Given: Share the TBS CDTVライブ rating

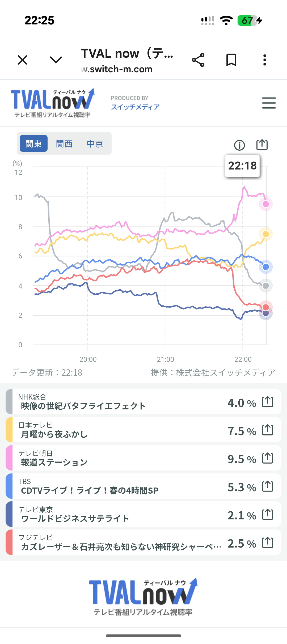Looking at the screenshot, I should tap(267, 486).
